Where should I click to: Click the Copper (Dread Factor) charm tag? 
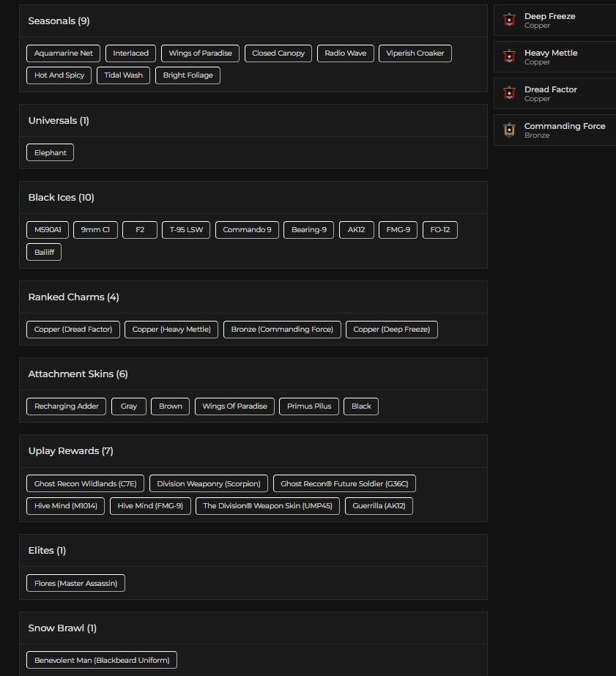click(73, 330)
